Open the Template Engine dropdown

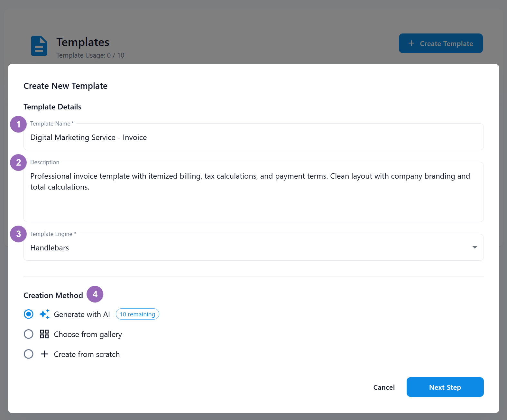[253, 247]
